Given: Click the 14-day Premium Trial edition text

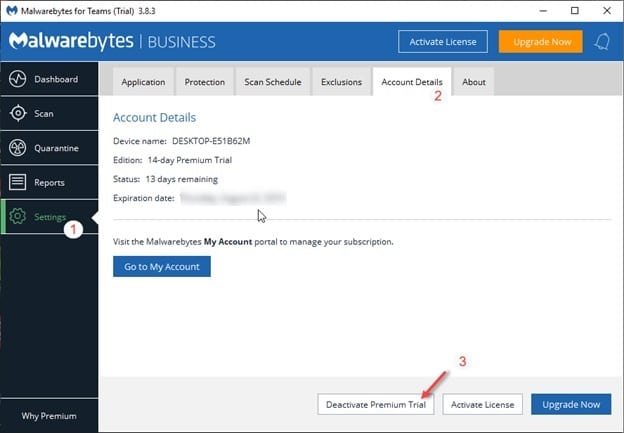Looking at the screenshot, I should pyautogui.click(x=190, y=160).
